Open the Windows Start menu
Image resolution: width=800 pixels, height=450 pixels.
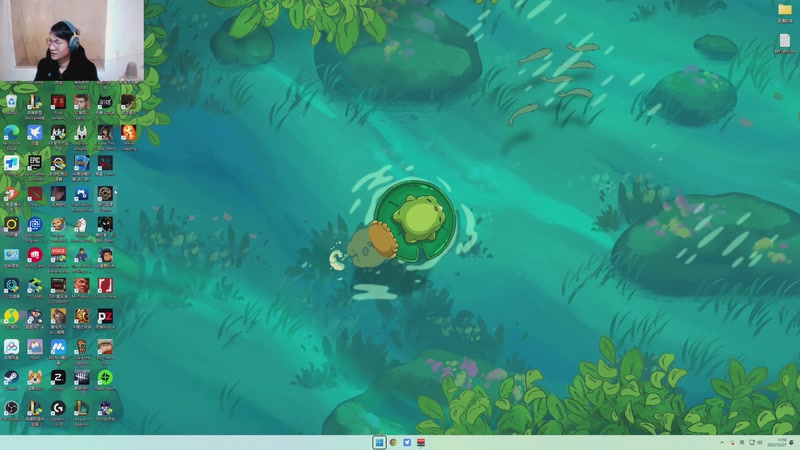tap(379, 442)
